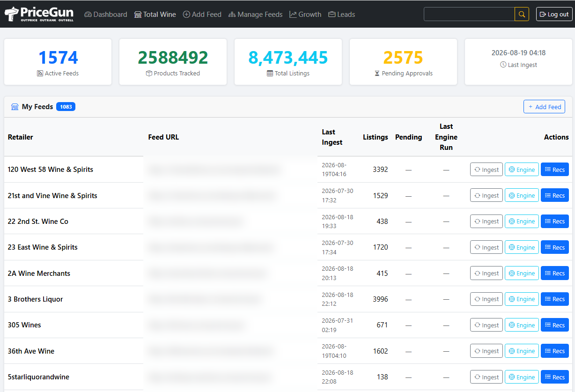Select retailer name 120 West 58 Wine & Spirits

click(51, 170)
